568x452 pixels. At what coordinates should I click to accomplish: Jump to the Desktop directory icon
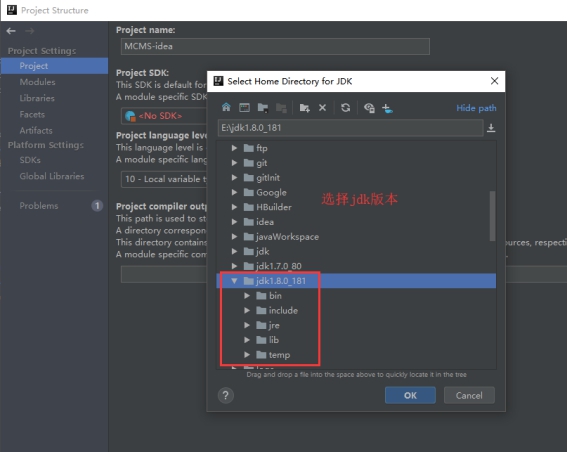(245, 108)
